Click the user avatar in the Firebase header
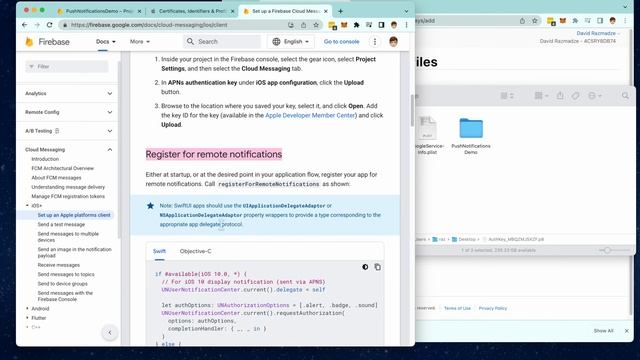The image size is (640, 360). tap(393, 42)
